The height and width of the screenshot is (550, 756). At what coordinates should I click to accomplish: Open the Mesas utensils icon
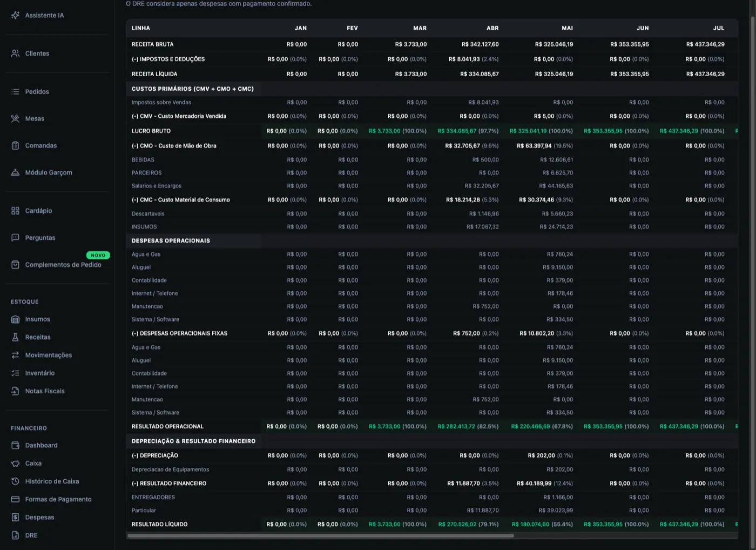pyautogui.click(x=15, y=119)
